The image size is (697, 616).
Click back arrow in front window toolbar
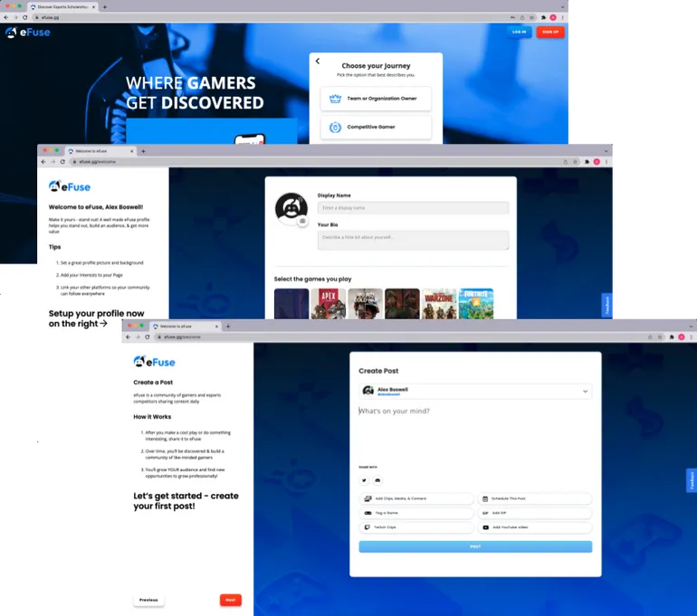click(128, 337)
